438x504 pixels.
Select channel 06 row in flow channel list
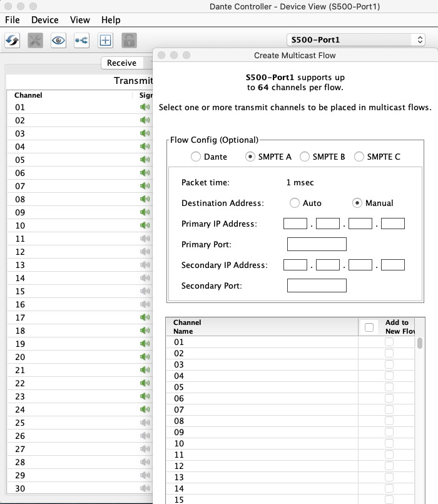(290, 398)
